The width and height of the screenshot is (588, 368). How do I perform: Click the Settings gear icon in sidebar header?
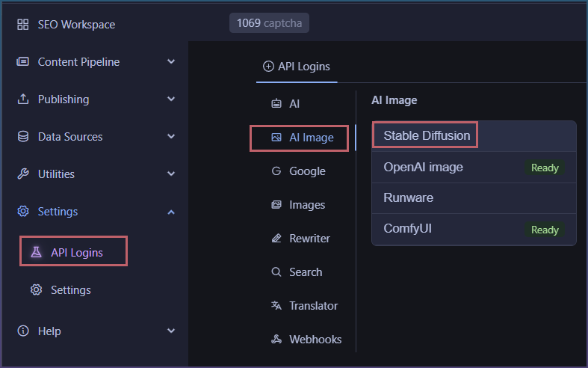[23, 211]
